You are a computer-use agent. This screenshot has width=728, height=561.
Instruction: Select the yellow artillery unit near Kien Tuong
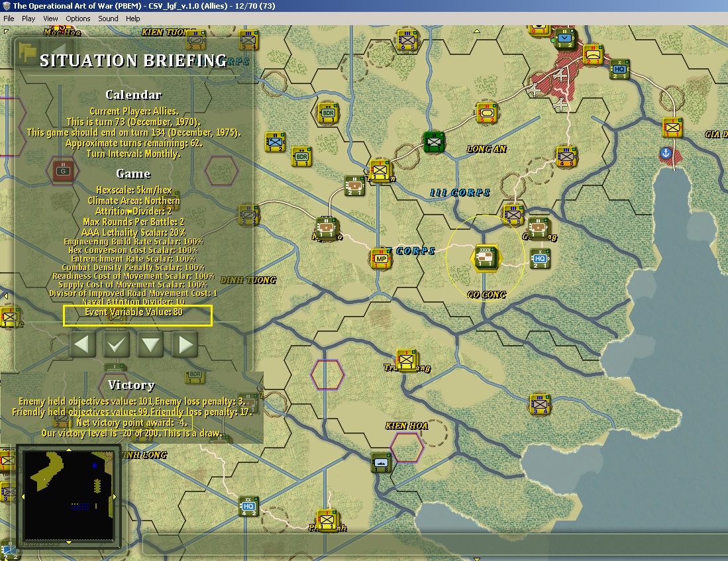[x=248, y=40]
